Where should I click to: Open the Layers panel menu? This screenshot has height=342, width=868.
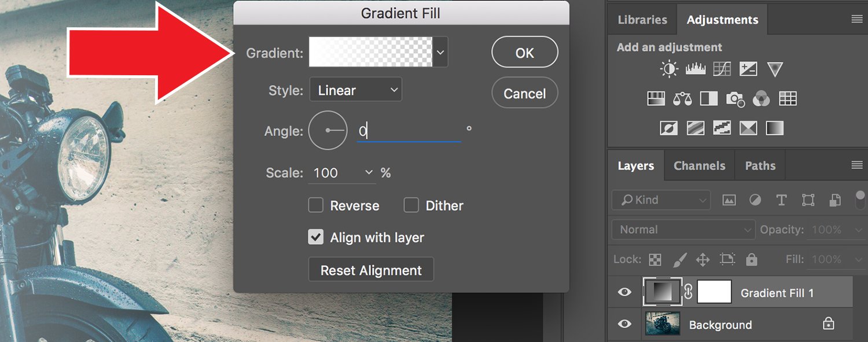857,166
